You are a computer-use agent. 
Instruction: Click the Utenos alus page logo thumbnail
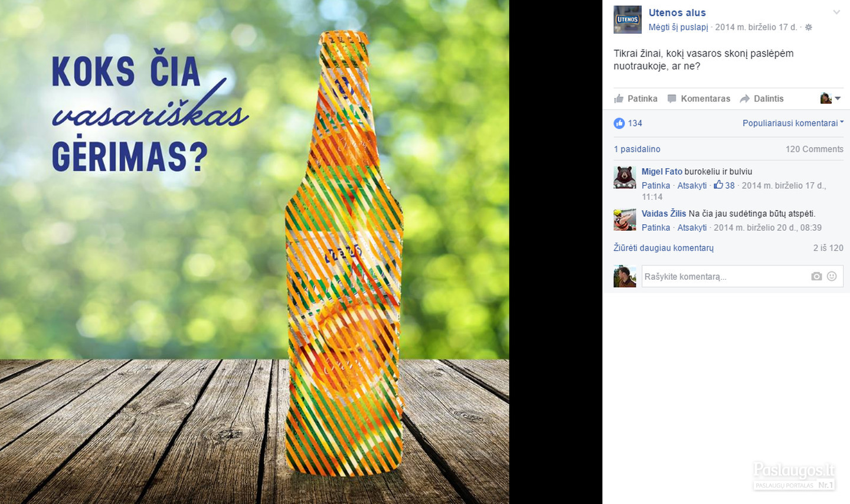tap(627, 19)
